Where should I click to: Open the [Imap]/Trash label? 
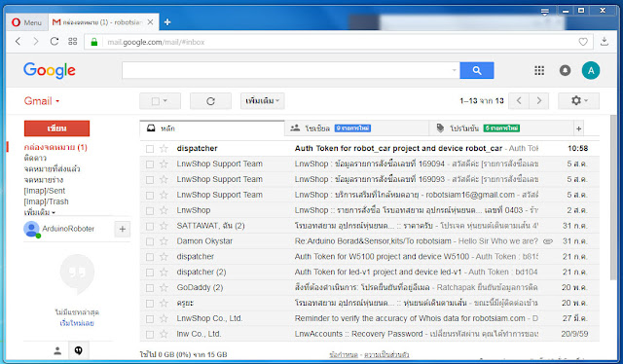[46, 201]
